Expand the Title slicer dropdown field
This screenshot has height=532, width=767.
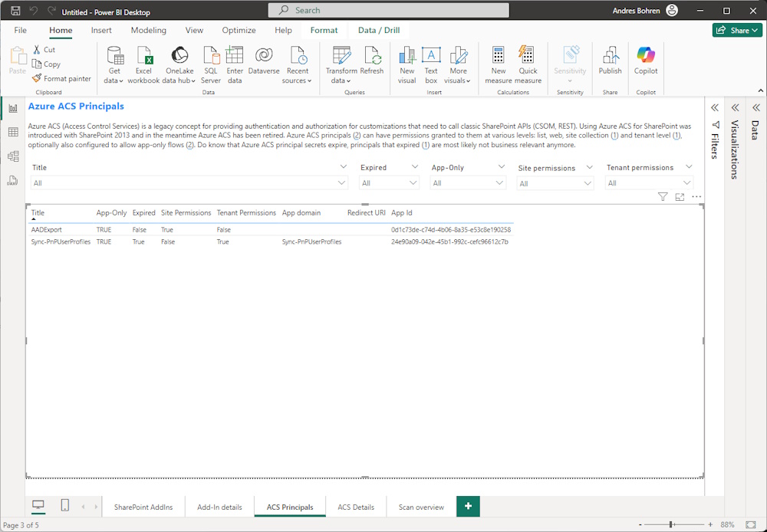tap(189, 183)
